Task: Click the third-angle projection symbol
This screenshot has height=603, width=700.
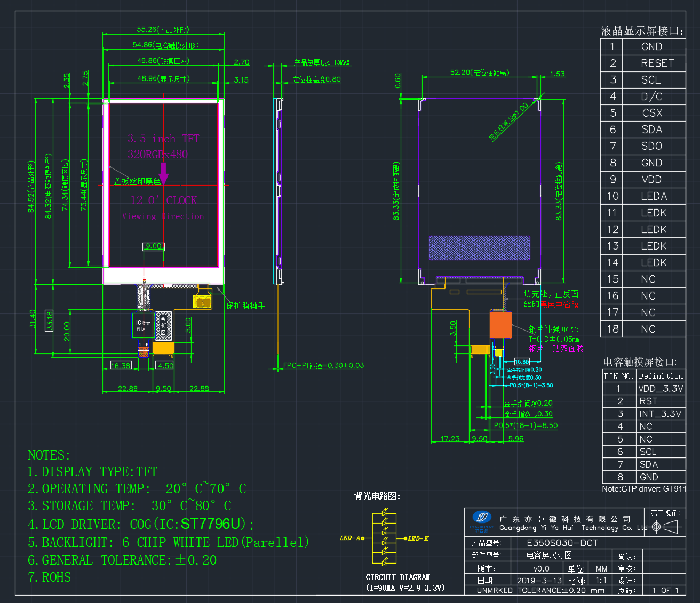Action: pos(667,527)
